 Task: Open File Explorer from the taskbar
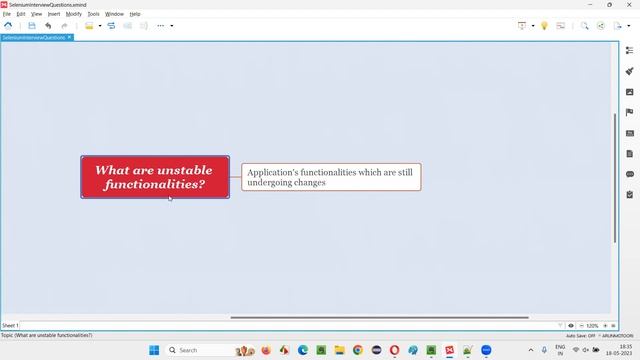(x=340, y=350)
